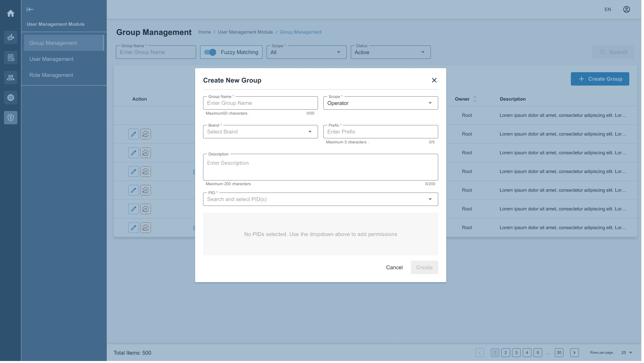Click the first row's edit pencil icon
The width and height of the screenshot is (644, 363).
pos(134,135)
